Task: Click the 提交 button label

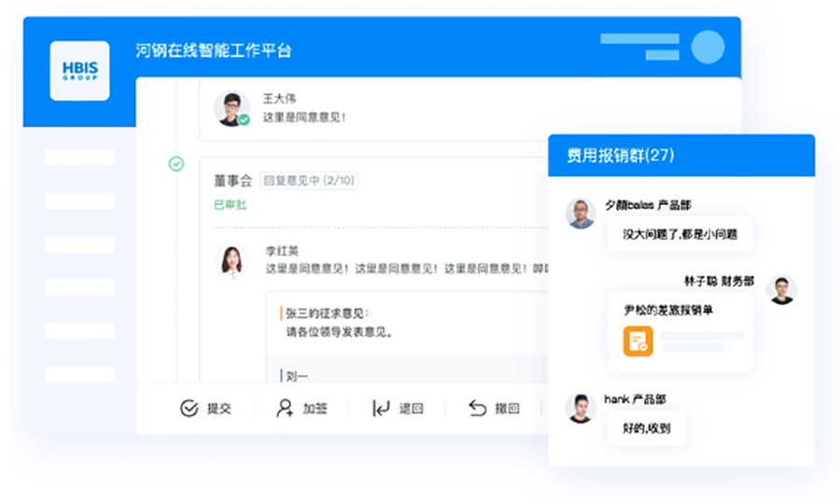Action: tap(219, 409)
